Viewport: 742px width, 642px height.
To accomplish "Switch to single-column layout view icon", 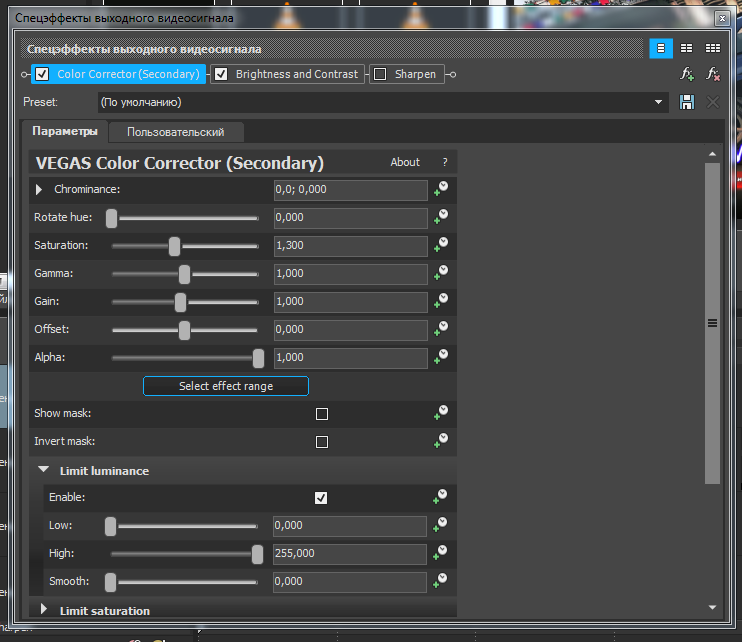I will [x=661, y=48].
